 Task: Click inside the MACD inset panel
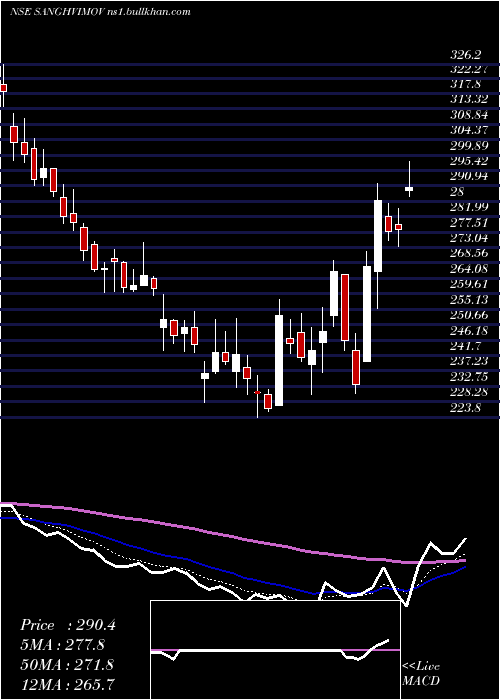click(275, 650)
